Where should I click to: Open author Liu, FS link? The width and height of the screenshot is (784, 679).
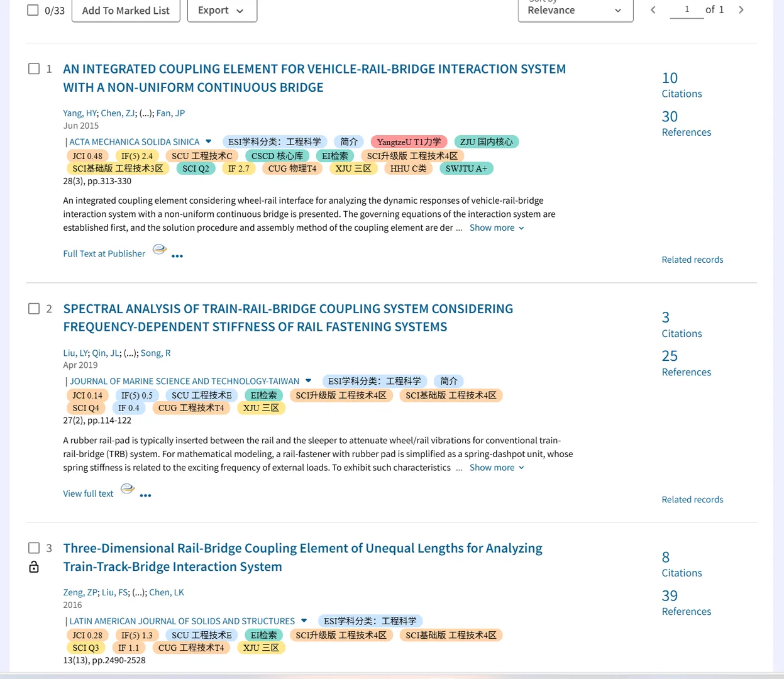(115, 592)
